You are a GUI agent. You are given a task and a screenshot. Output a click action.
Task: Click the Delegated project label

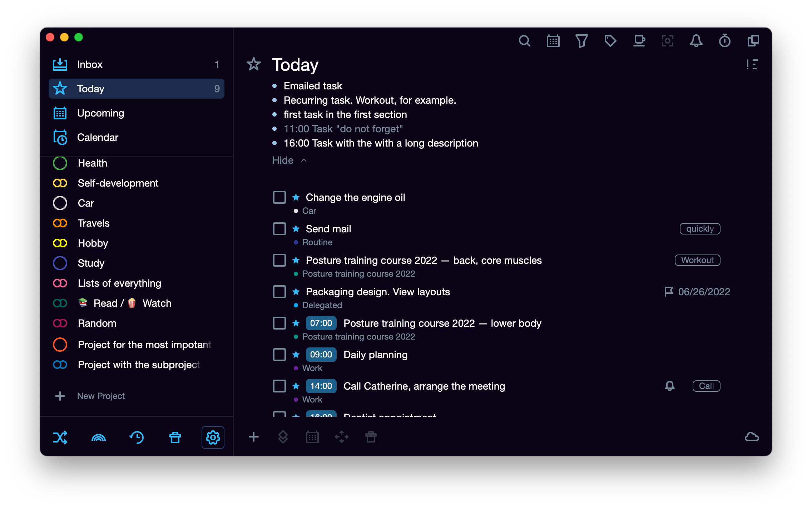pos(322,305)
